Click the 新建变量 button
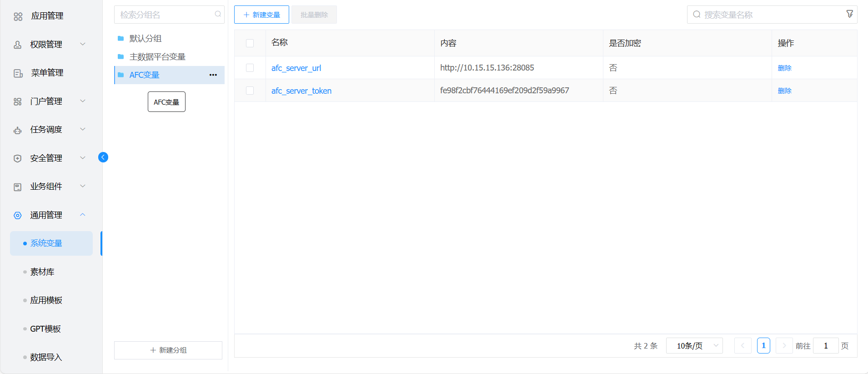Screen dimensions: 868x374 [x=261, y=15]
